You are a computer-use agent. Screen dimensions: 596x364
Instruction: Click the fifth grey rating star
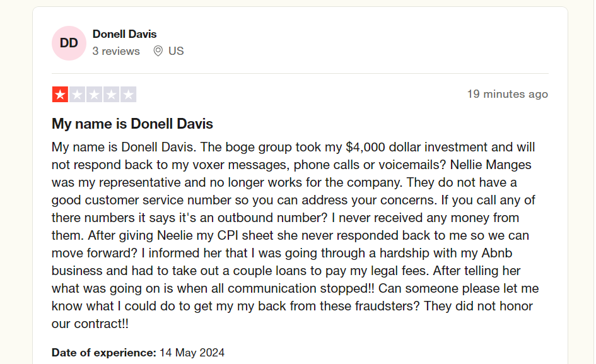coord(129,95)
